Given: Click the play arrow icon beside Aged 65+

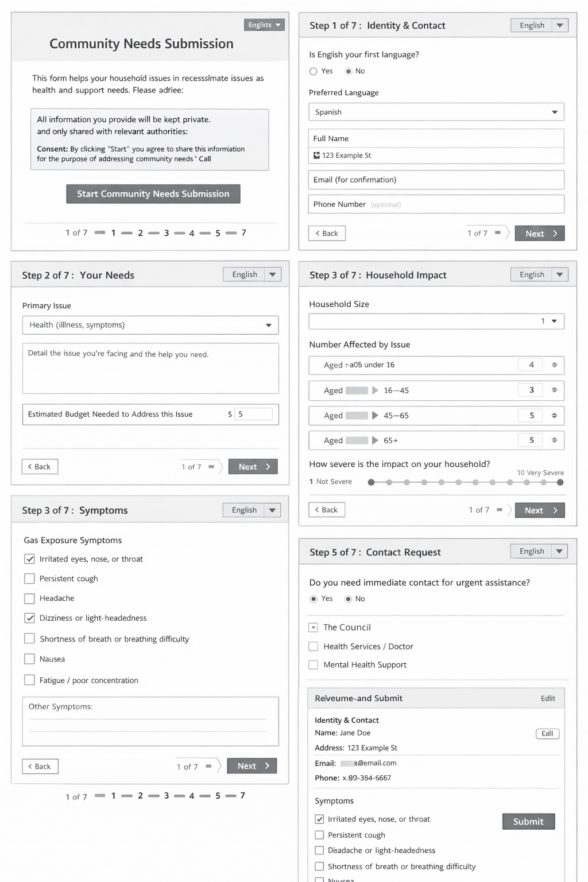Looking at the screenshot, I should point(375,440).
